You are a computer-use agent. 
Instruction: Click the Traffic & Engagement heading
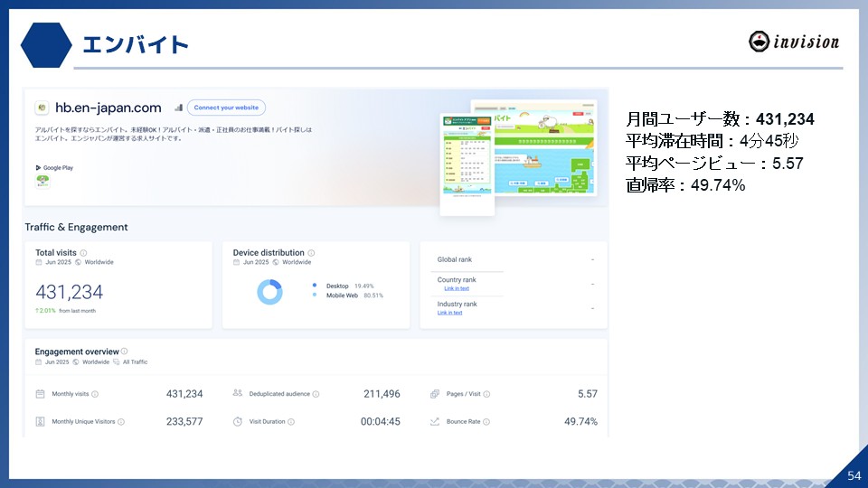(76, 227)
